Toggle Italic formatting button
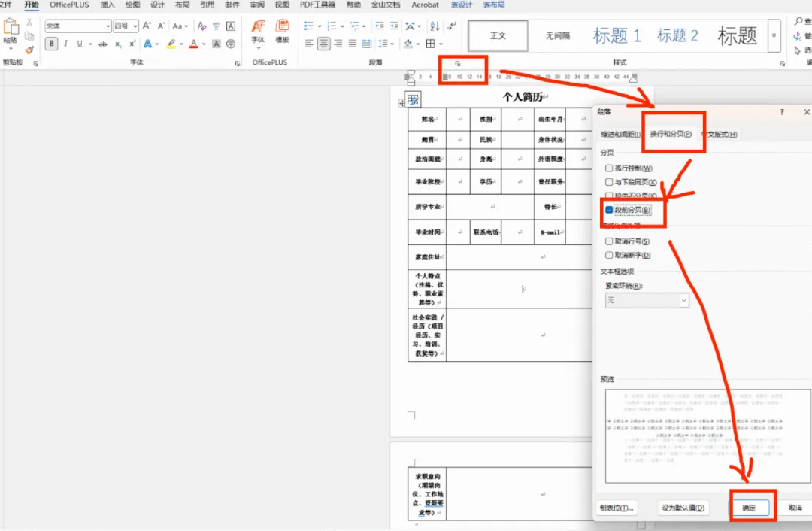This screenshot has height=531, width=812. 65,44
